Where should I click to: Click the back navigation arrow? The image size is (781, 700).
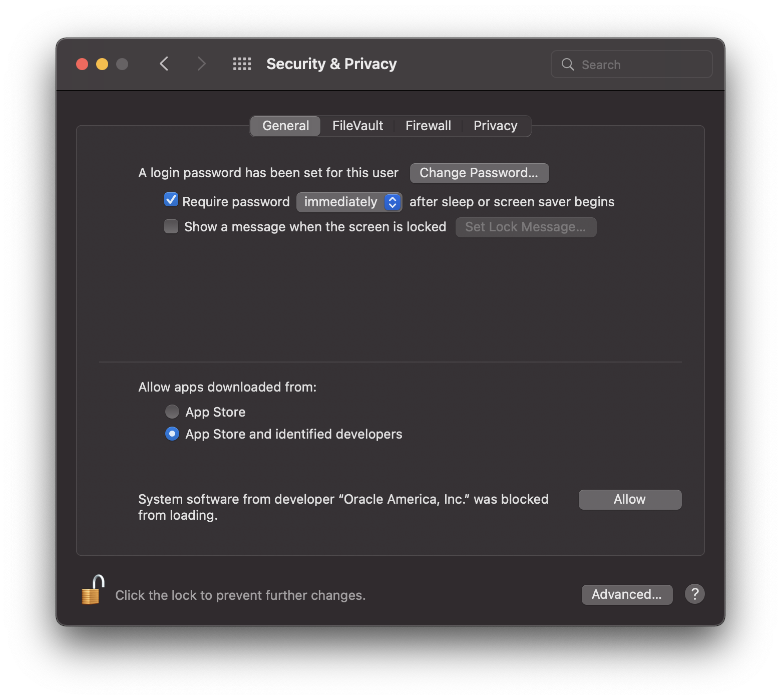pos(164,64)
